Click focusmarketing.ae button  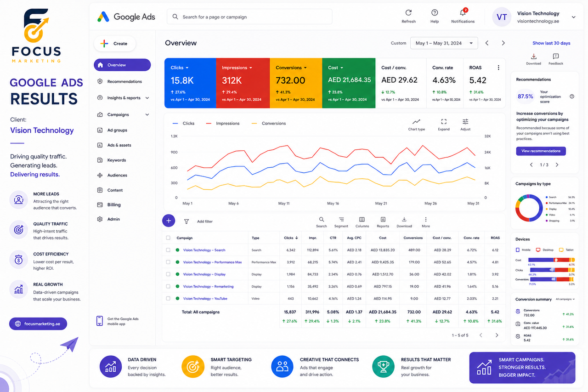[38, 324]
